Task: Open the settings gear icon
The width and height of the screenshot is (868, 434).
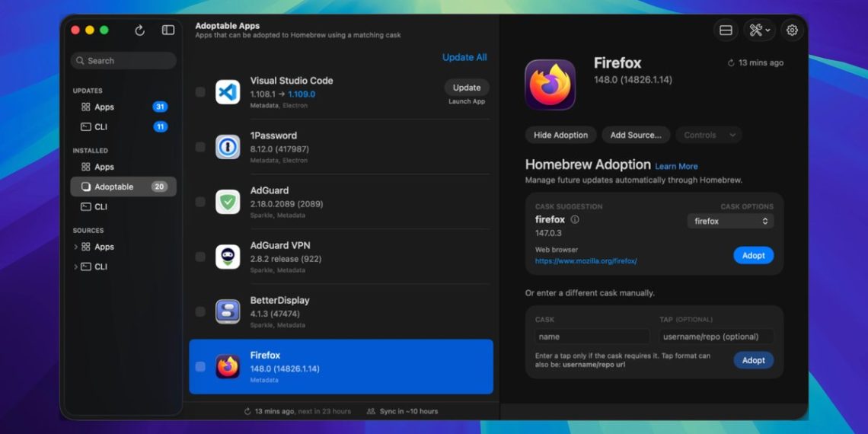Action: tap(792, 30)
